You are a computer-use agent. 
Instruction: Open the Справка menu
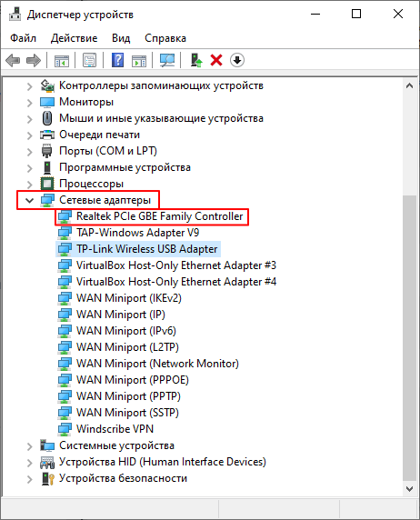165,38
